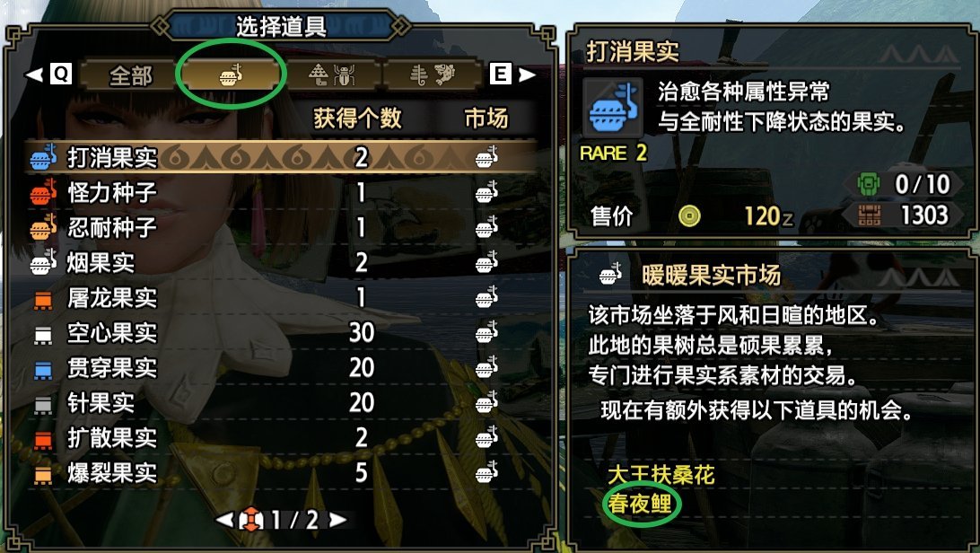
Task: Open the mushroom and insect category tab
Action: point(332,75)
